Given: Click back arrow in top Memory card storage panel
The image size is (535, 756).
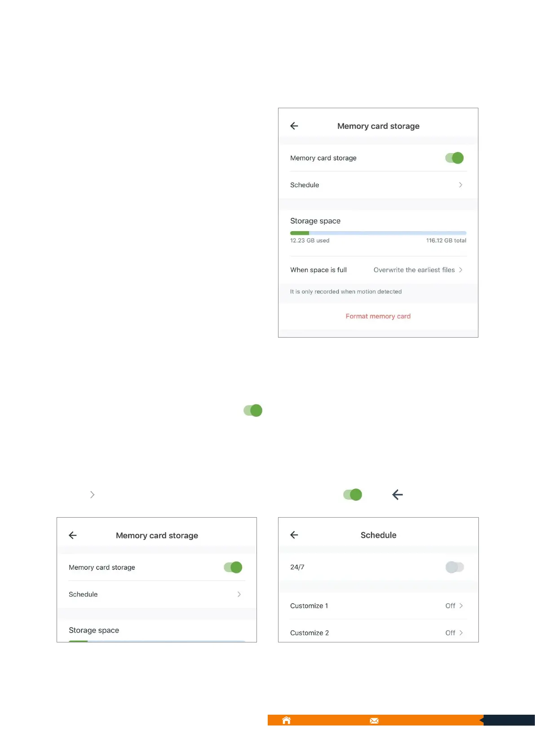Looking at the screenshot, I should tap(294, 126).
